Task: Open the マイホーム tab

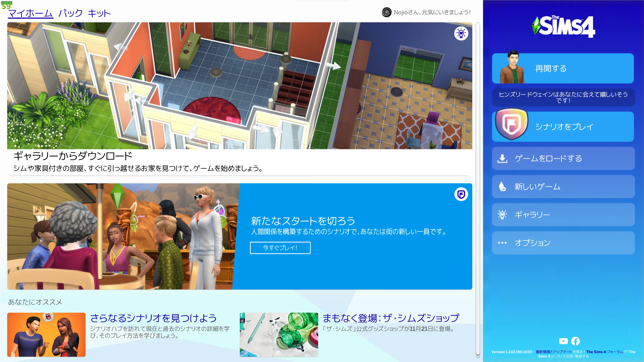Action: click(x=31, y=13)
